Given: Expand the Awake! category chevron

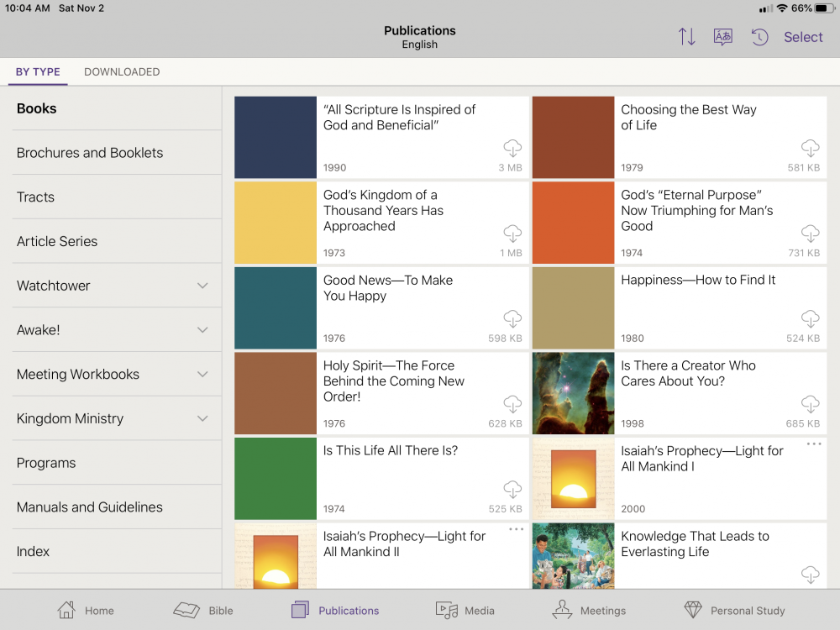Looking at the screenshot, I should click(x=202, y=330).
